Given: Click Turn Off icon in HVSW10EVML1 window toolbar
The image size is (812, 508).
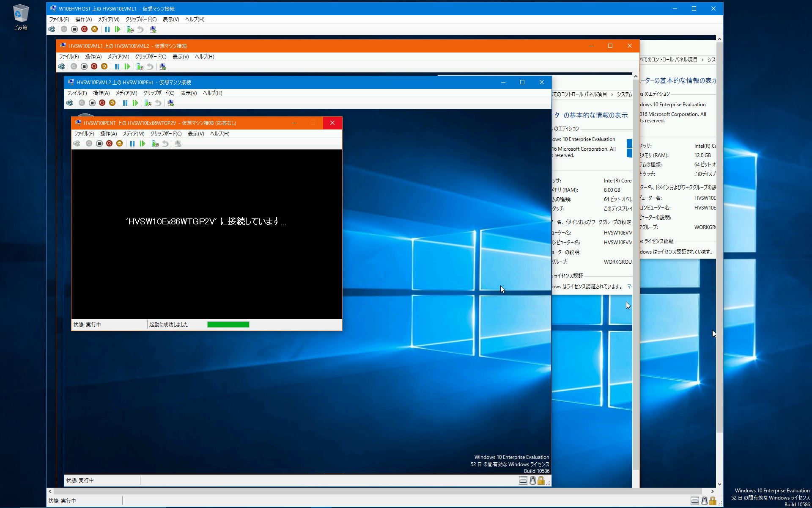Looking at the screenshot, I should pyautogui.click(x=74, y=29).
